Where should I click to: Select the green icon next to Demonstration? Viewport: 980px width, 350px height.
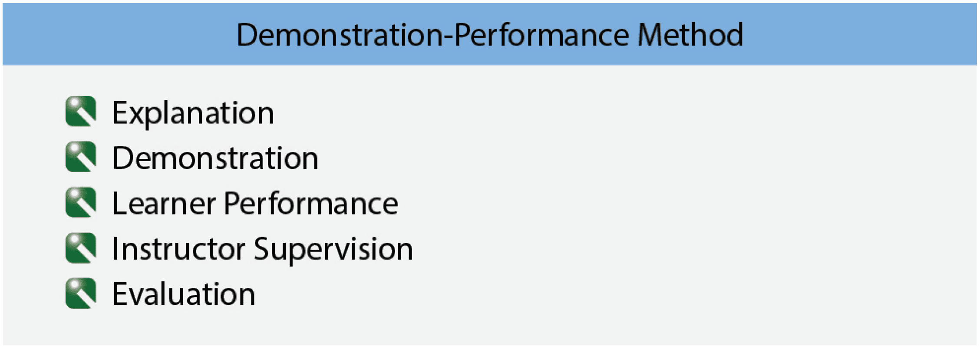81,157
